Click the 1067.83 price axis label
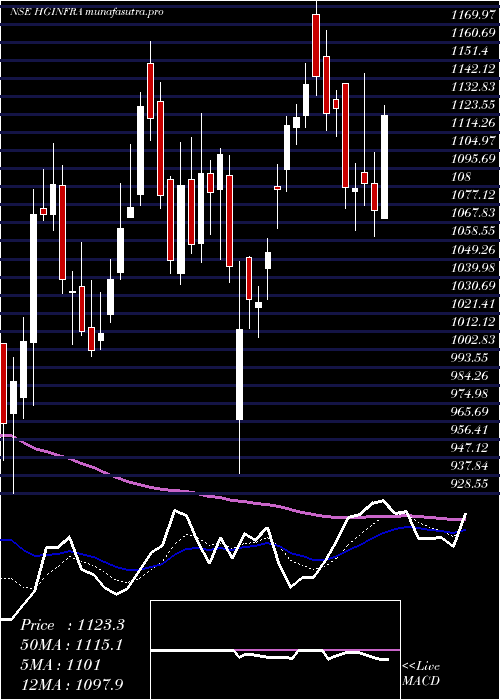The width and height of the screenshot is (500, 700). pyautogui.click(x=472, y=213)
